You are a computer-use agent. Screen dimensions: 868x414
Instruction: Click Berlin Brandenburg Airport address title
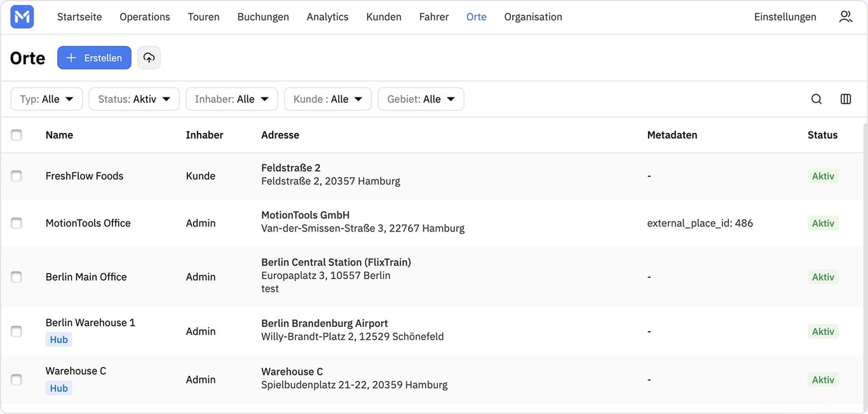tap(325, 323)
